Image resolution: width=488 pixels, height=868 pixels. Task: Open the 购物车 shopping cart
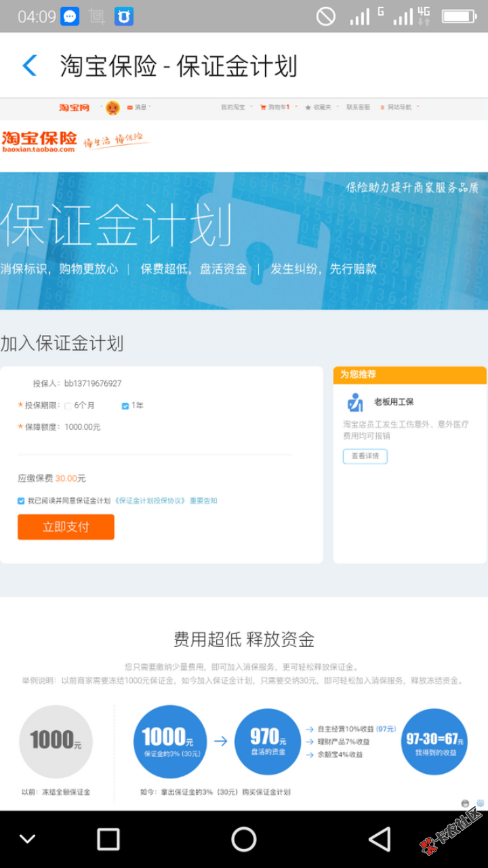(x=274, y=107)
